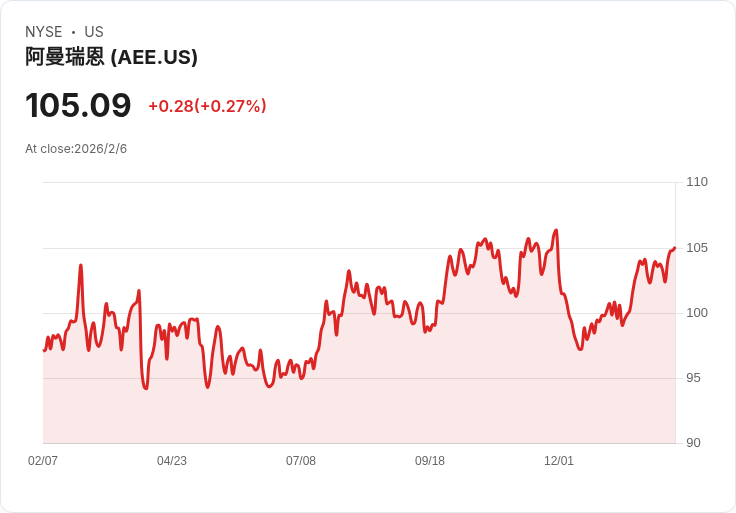
Task: Select the 04/23 date on the x-axis
Action: tap(172, 461)
